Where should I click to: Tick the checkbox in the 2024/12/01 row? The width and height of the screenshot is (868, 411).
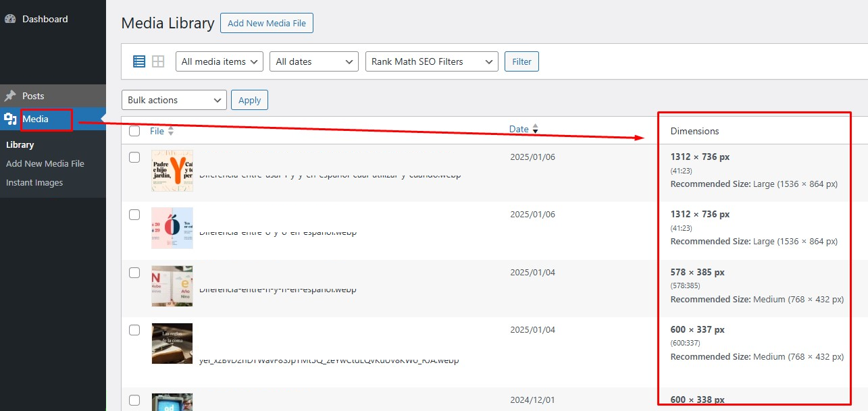tap(134, 400)
